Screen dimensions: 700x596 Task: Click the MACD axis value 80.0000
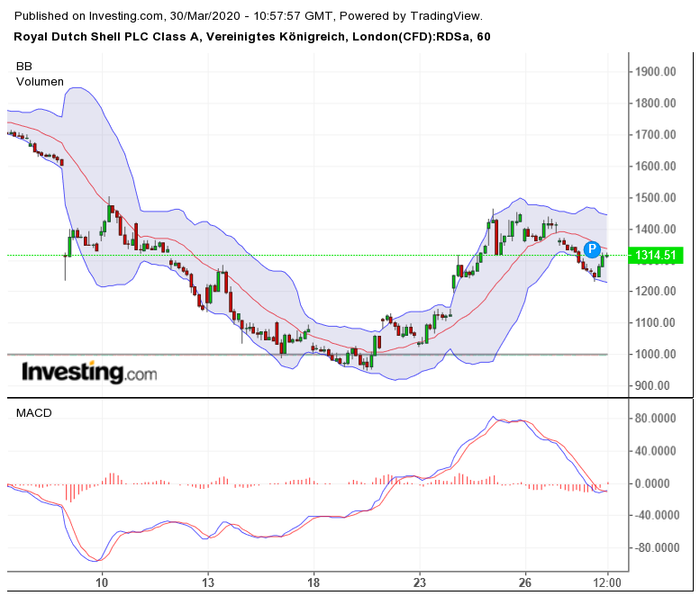click(x=655, y=419)
